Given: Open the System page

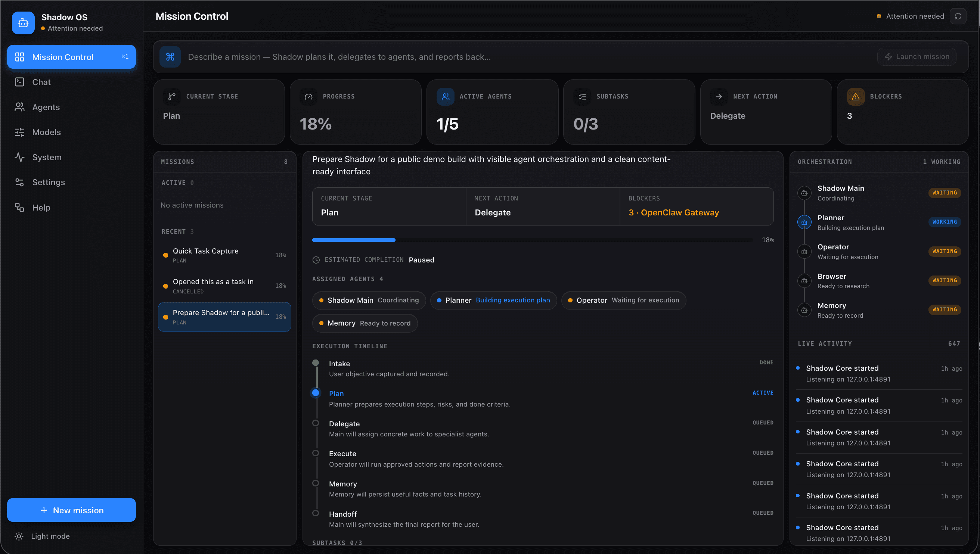Looking at the screenshot, I should 71,157.
